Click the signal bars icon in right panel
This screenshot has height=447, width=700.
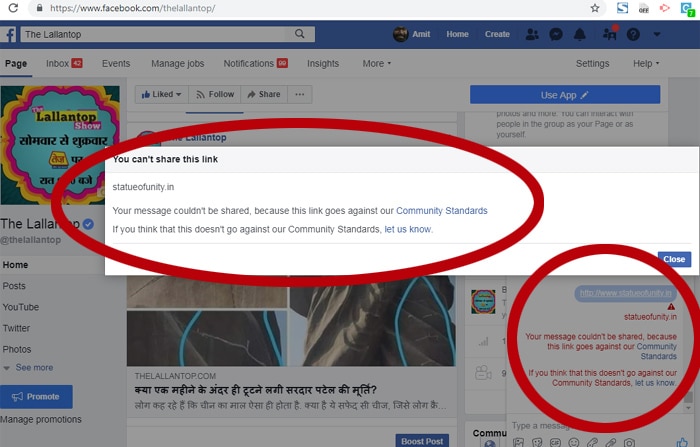click(x=483, y=342)
